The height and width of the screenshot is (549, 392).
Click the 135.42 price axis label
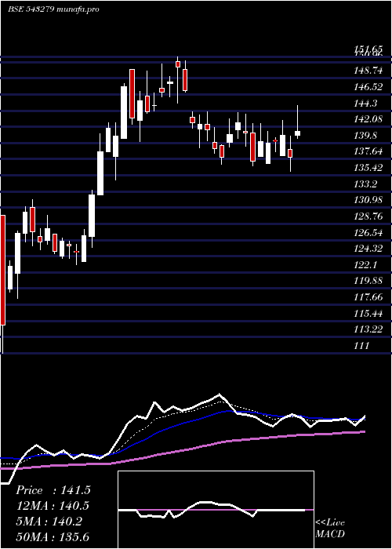point(368,167)
